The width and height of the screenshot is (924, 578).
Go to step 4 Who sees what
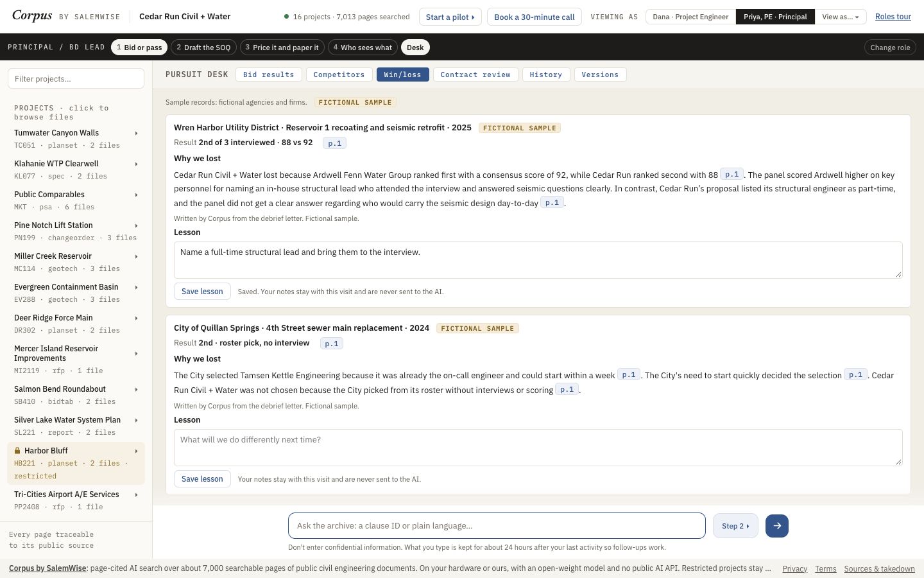click(x=363, y=48)
